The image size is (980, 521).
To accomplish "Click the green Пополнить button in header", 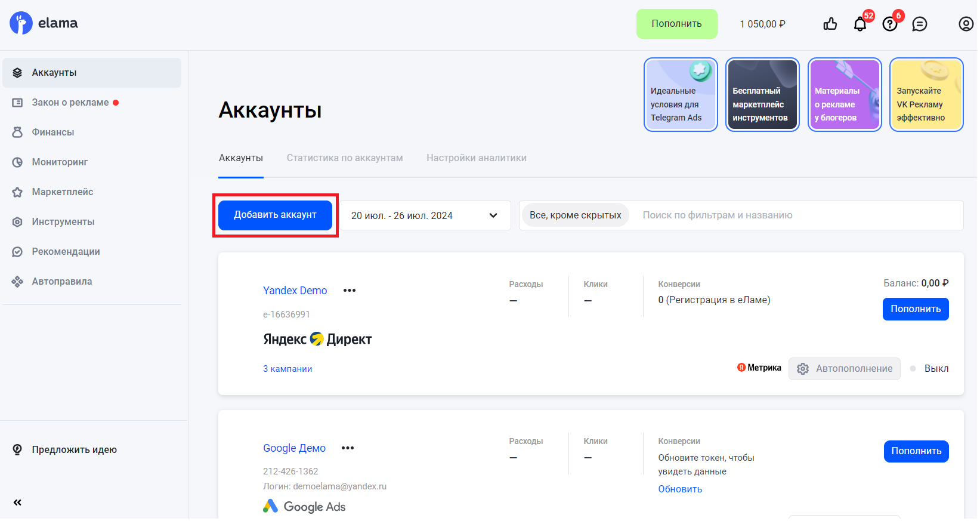I will pyautogui.click(x=676, y=24).
